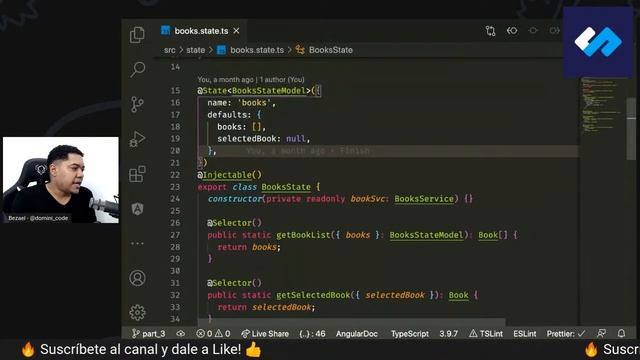Click the BooksStateModel type on line 15
The width and height of the screenshot is (640, 360).
coord(269,91)
